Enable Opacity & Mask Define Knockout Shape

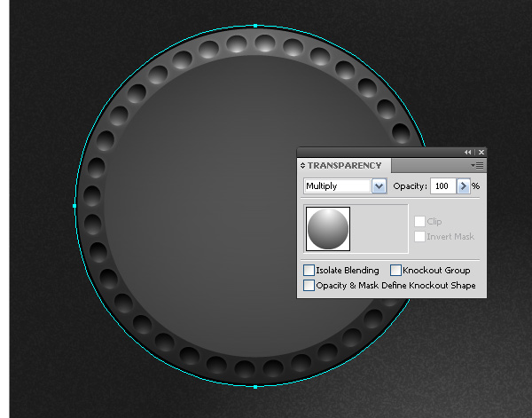pos(309,285)
